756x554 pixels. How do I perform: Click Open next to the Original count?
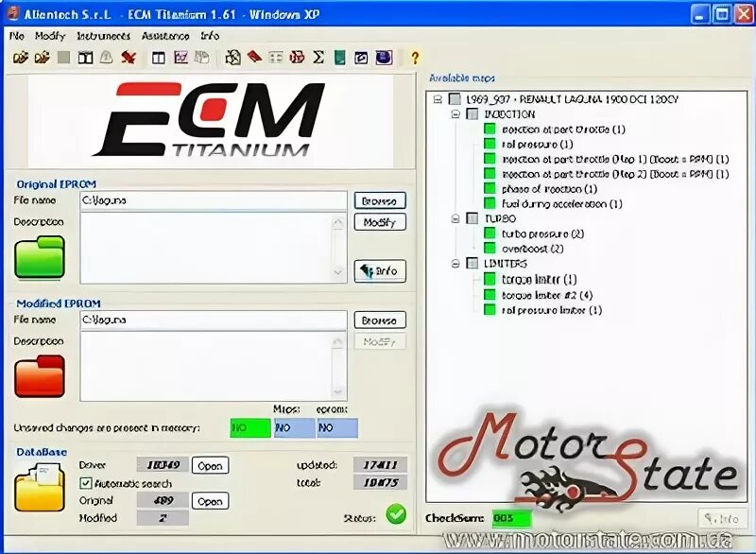point(210,501)
